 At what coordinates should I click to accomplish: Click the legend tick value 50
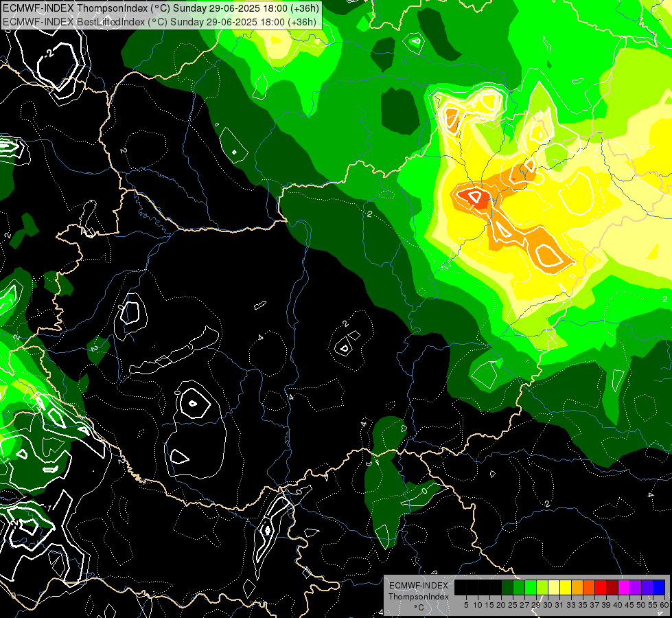pyautogui.click(x=641, y=605)
